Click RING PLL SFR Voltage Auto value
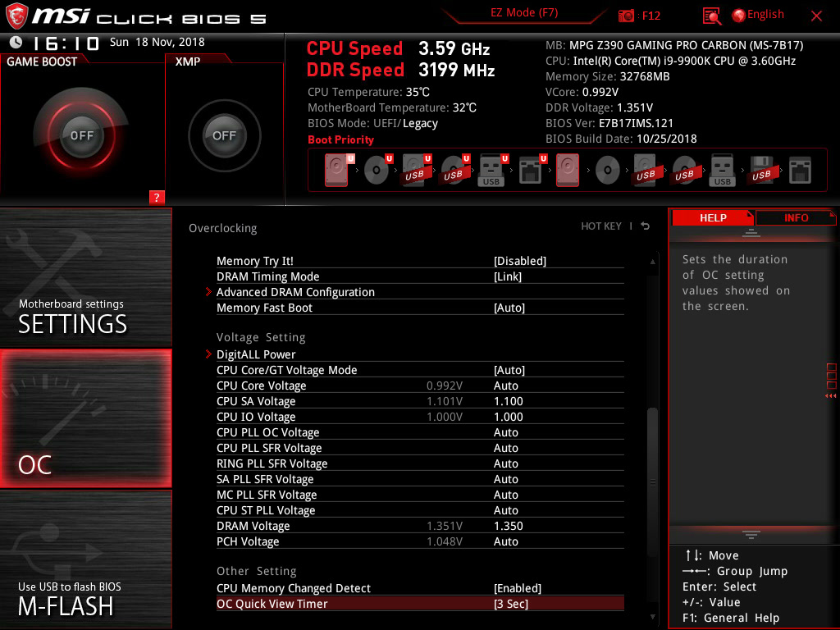 pyautogui.click(x=505, y=463)
